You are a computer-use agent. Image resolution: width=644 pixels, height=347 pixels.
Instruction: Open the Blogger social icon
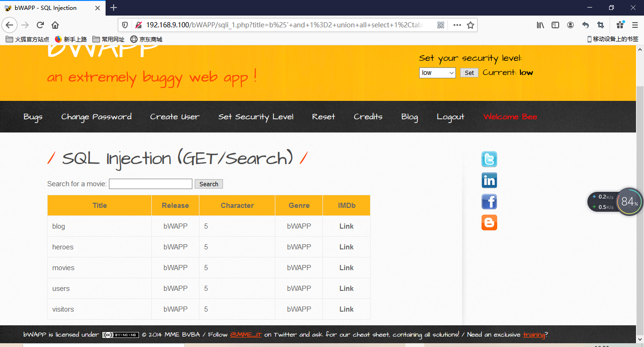click(489, 223)
